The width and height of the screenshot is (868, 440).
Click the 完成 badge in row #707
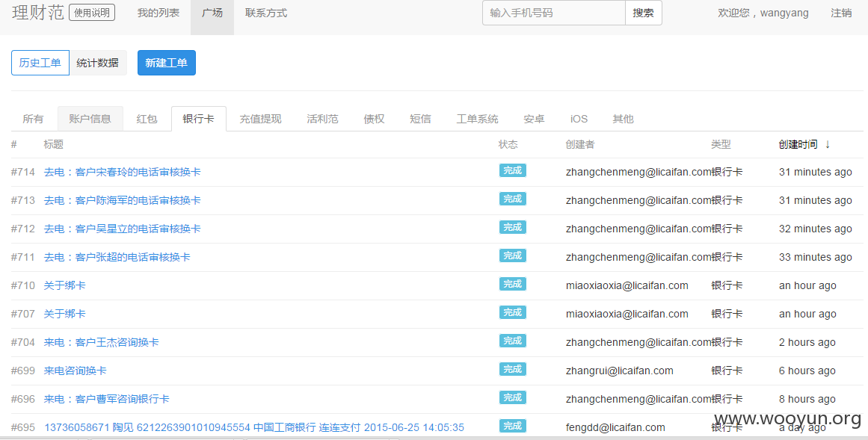[x=513, y=312]
